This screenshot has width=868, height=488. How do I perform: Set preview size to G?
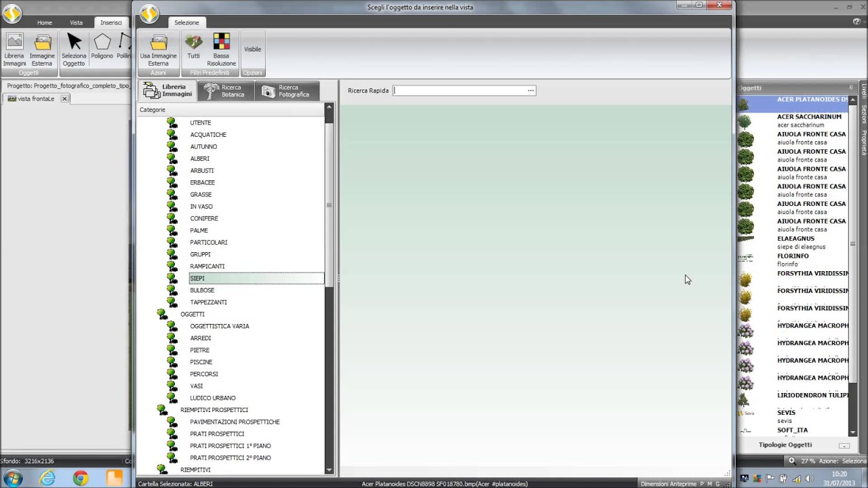click(x=717, y=484)
